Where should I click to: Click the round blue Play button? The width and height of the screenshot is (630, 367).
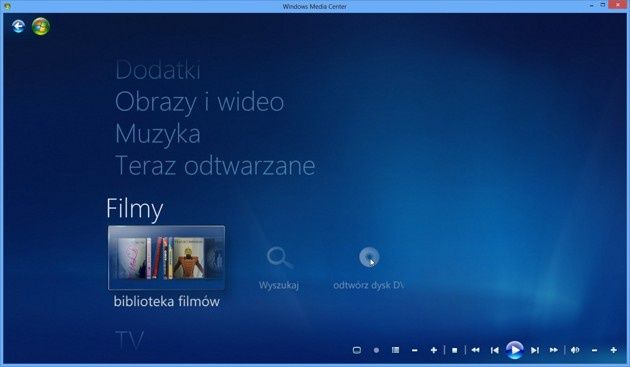pos(515,350)
